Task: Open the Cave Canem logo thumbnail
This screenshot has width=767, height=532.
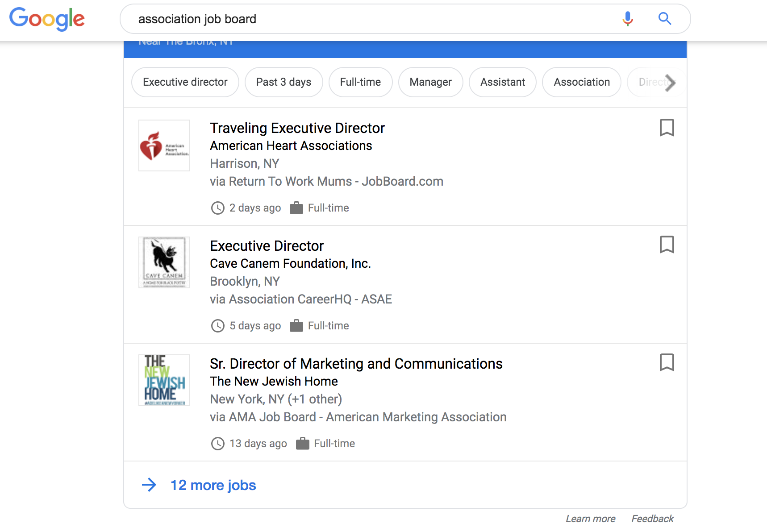Action: click(164, 262)
